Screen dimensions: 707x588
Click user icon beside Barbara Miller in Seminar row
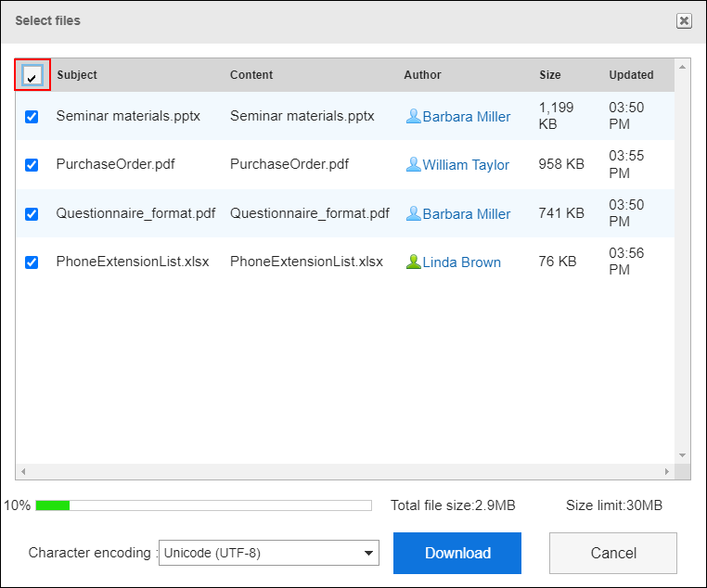413,116
